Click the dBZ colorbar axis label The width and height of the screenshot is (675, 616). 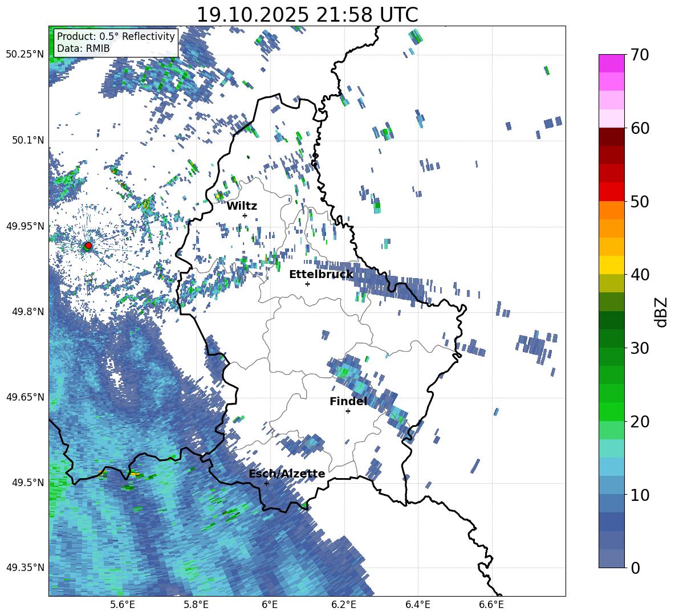[x=660, y=312]
